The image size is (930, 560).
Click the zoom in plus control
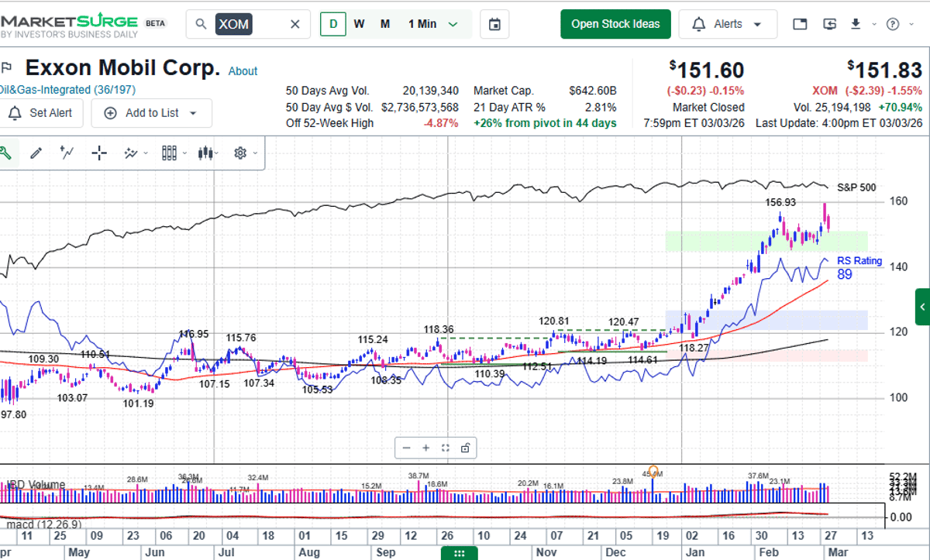[425, 448]
